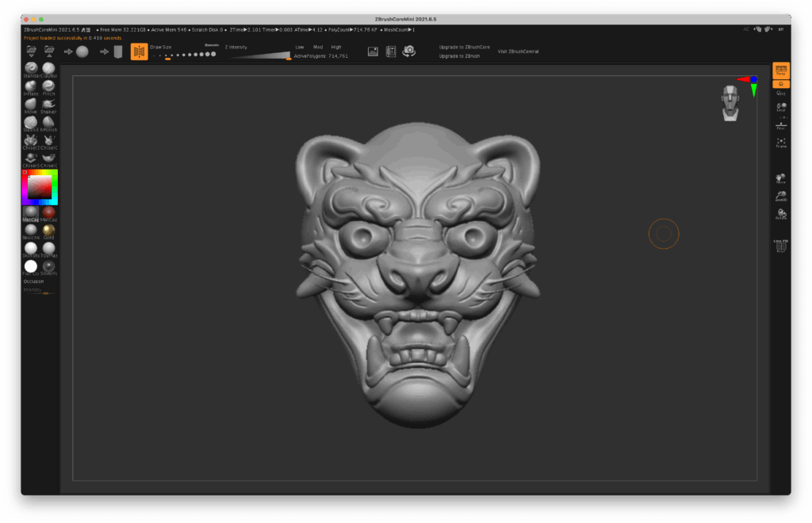Image resolution: width=812 pixels, height=523 pixels.
Task: Click the Move canvas navigation button
Action: [x=781, y=179]
